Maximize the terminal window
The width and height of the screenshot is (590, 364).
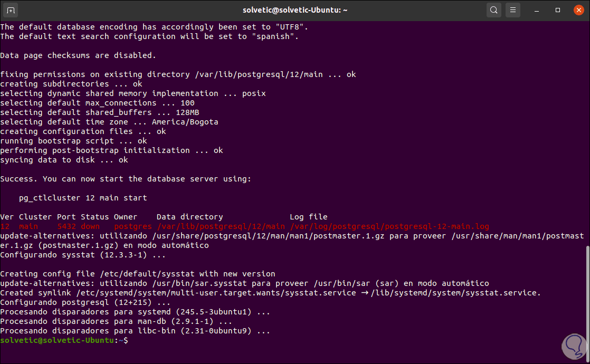(558, 10)
